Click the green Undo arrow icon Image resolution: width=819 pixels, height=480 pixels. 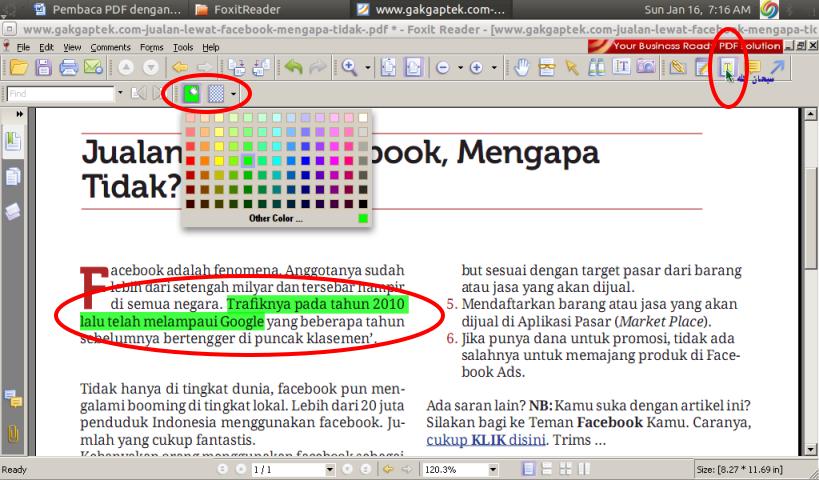point(294,67)
